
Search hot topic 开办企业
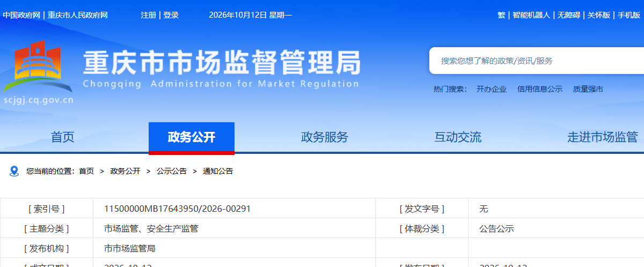(x=492, y=89)
